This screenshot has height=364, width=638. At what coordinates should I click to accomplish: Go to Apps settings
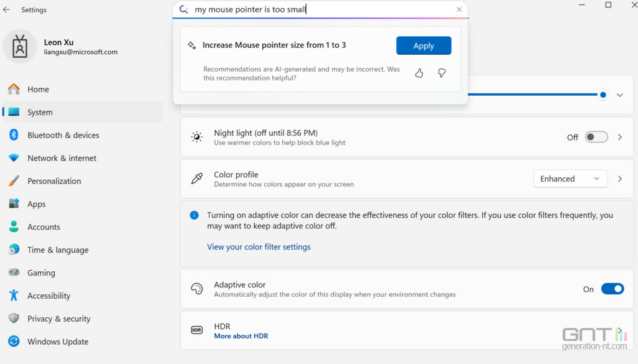coord(83,204)
